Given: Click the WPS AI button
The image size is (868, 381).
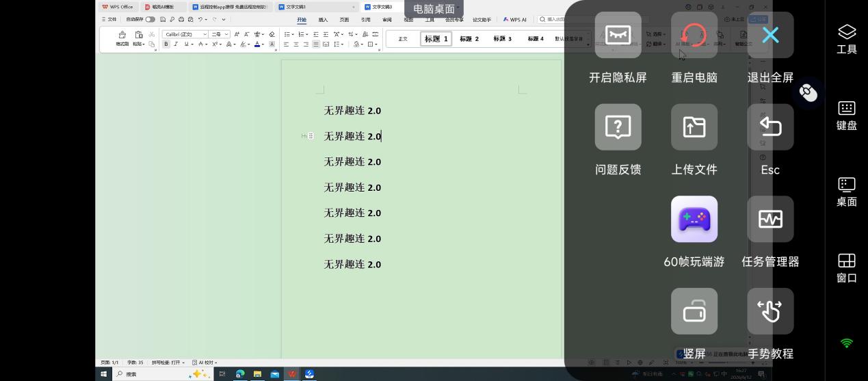Looking at the screenshot, I should click(x=515, y=20).
